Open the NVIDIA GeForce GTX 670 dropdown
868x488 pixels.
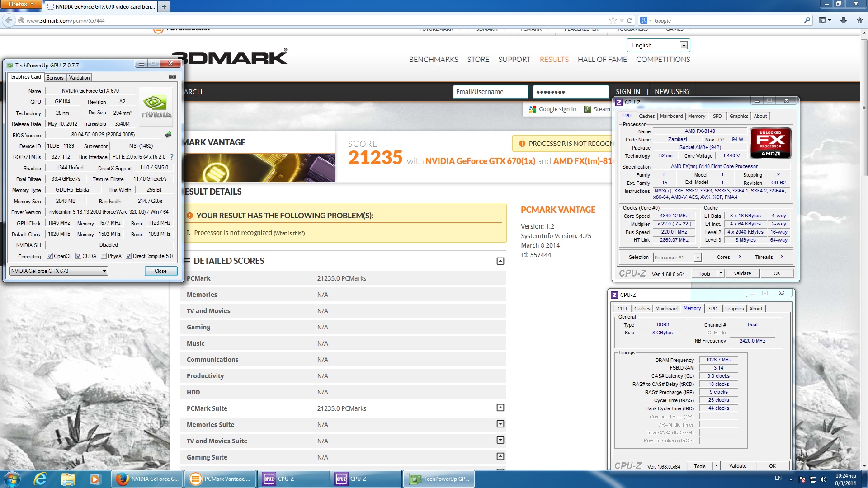pos(58,271)
